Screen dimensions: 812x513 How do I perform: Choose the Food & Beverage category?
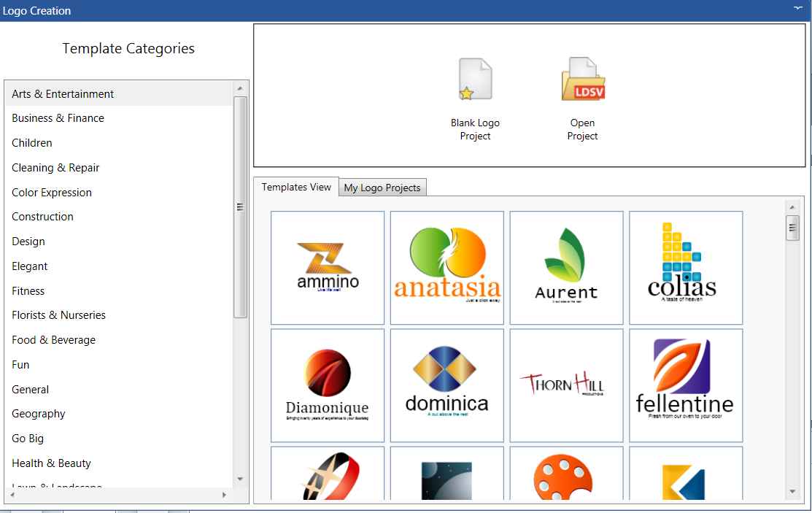tap(53, 340)
